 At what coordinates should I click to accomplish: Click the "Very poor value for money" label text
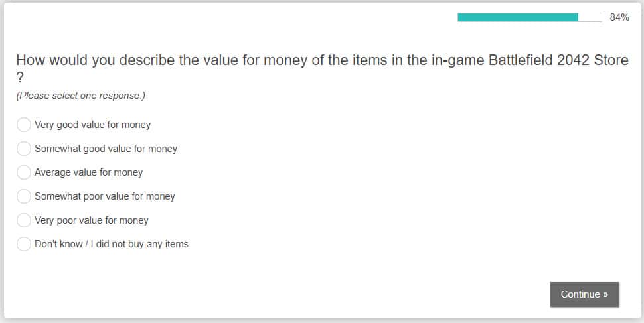(91, 220)
